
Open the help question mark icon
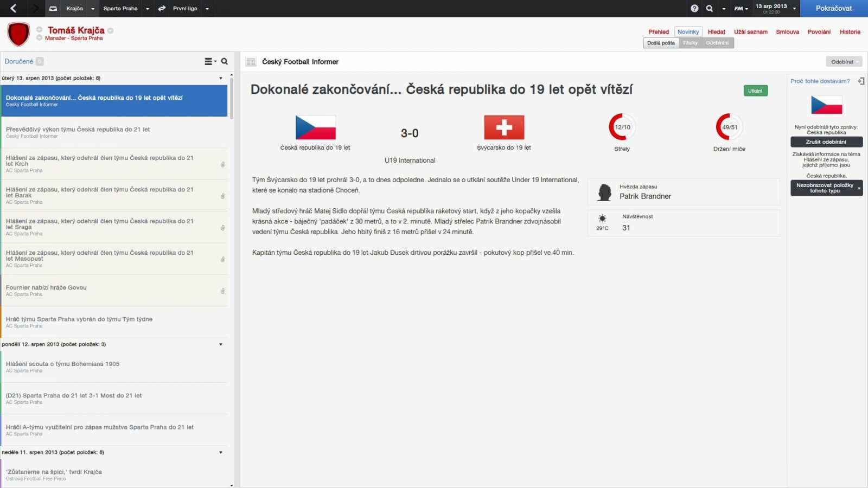695,8
